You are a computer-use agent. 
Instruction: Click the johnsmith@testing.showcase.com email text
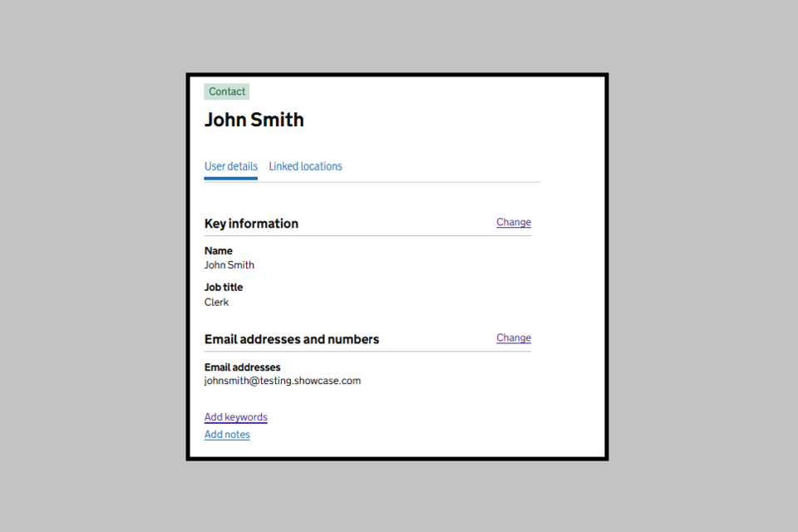click(283, 381)
